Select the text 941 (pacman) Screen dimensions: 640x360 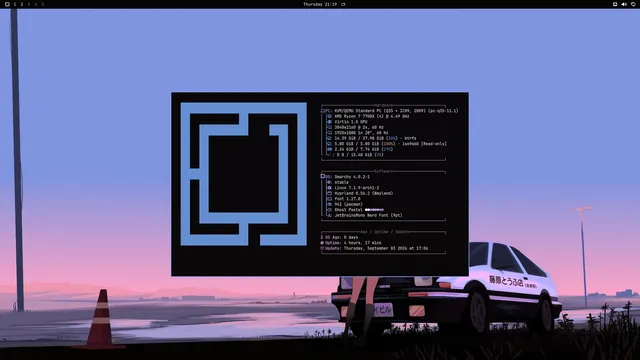tap(348, 204)
